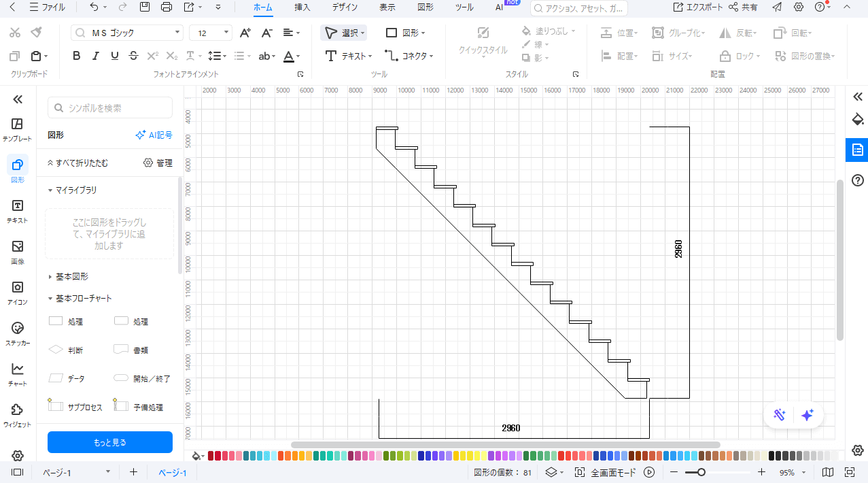Click the シンボルを検索 search field
The width and height of the screenshot is (868, 483).
110,107
